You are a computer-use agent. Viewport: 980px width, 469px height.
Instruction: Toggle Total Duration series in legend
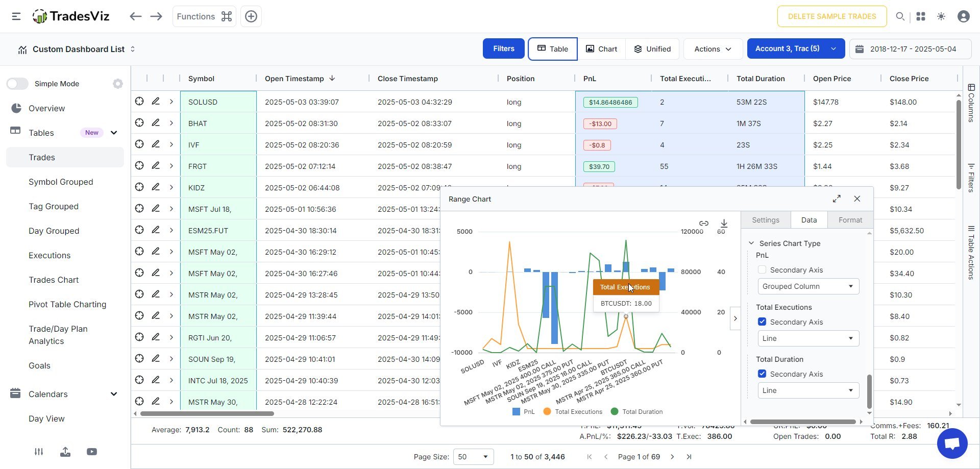coord(636,412)
